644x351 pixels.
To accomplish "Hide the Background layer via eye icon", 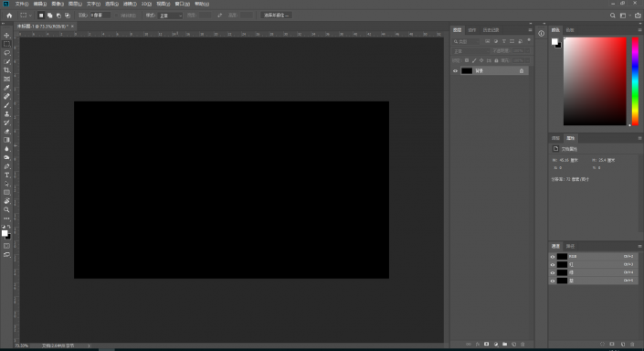I will pos(455,70).
